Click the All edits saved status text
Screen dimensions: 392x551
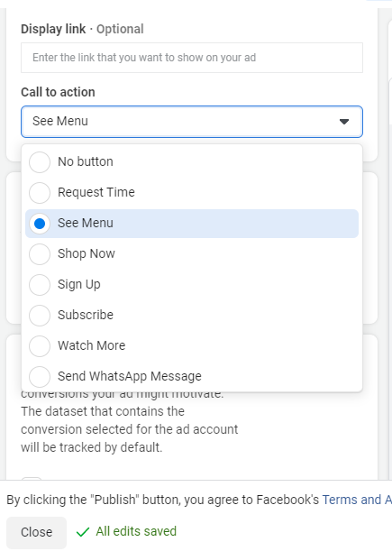[x=136, y=531]
